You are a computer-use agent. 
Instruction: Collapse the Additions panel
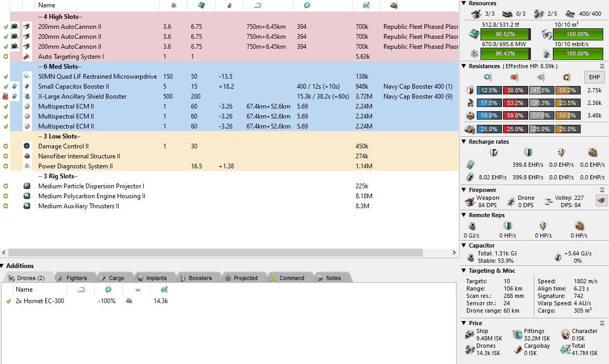click(x=3, y=266)
